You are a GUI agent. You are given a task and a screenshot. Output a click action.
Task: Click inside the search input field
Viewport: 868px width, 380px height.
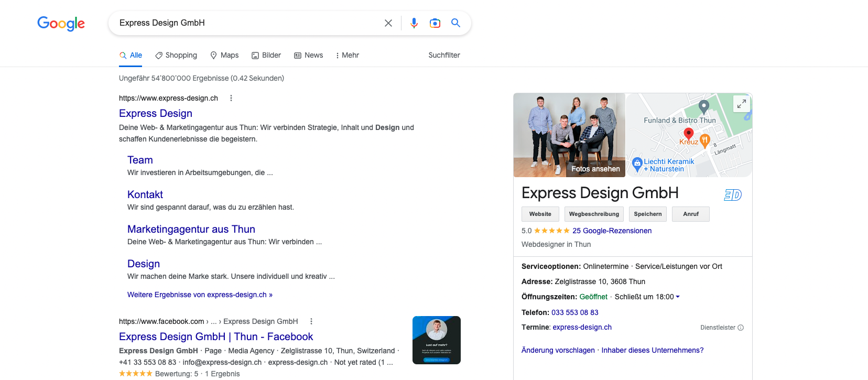coord(246,23)
